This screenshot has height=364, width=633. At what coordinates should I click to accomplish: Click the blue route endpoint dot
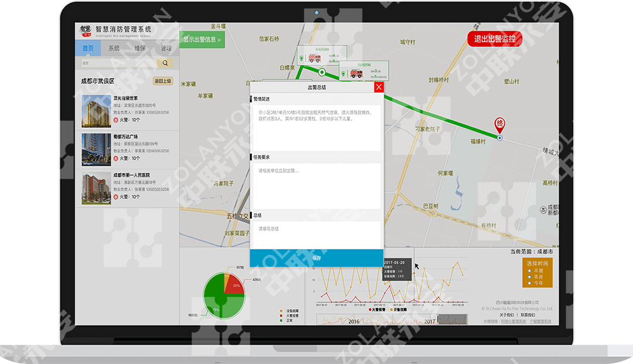(x=500, y=138)
